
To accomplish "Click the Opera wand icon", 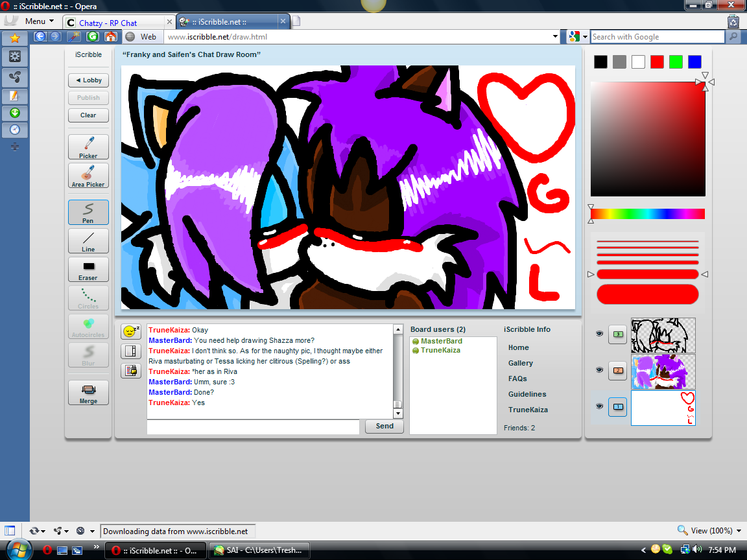I will [73, 37].
